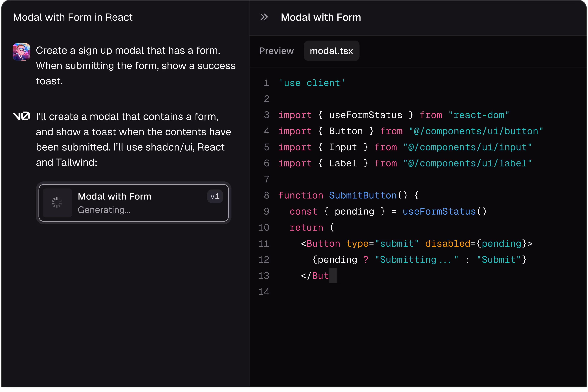588x392 pixels.
Task: Click the return keyword on line 10
Action: point(306,228)
